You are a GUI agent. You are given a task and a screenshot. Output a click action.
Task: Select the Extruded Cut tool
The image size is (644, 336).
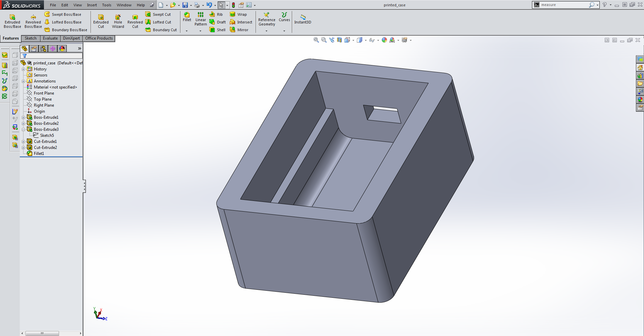[101, 21]
